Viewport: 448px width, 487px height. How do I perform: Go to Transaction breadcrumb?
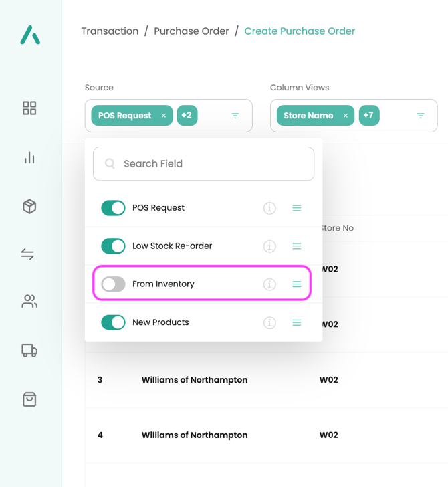(x=110, y=31)
